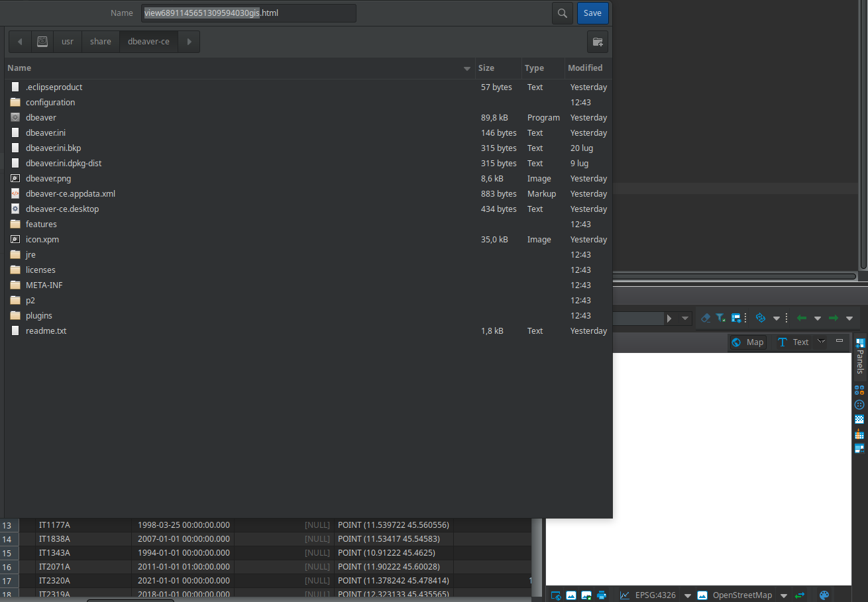This screenshot has width=868, height=602.
Task: Open the grid configuration icon in toolbar
Action: (737, 317)
